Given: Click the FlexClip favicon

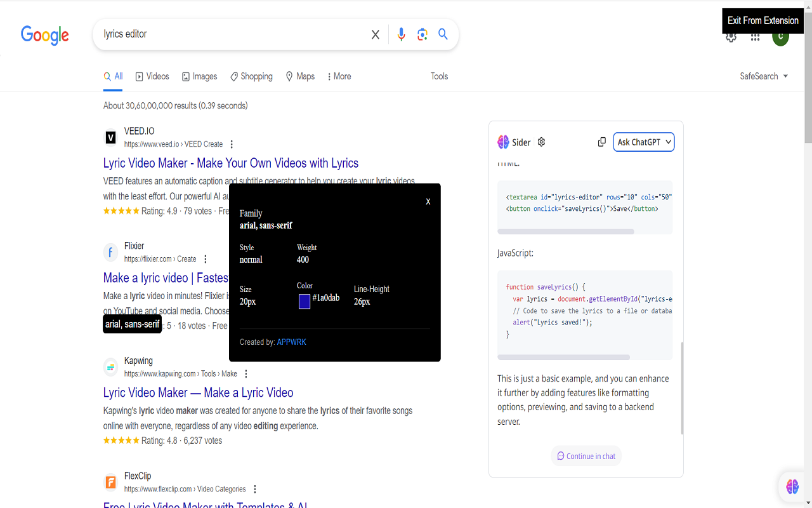Looking at the screenshot, I should (110, 483).
